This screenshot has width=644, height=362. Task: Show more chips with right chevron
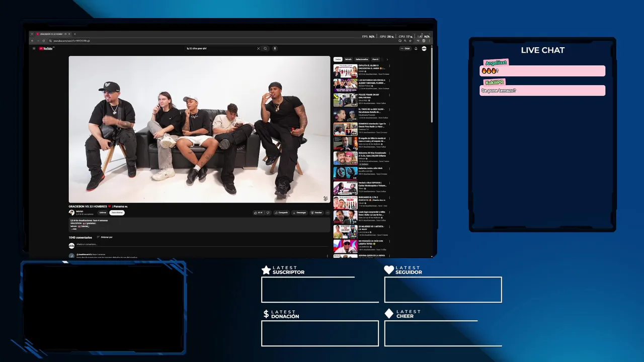387,59
